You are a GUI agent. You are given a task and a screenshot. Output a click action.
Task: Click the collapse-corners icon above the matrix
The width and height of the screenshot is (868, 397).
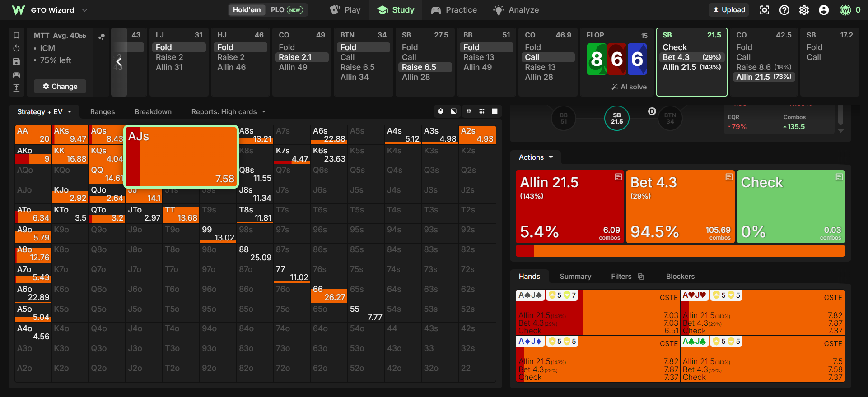[469, 111]
